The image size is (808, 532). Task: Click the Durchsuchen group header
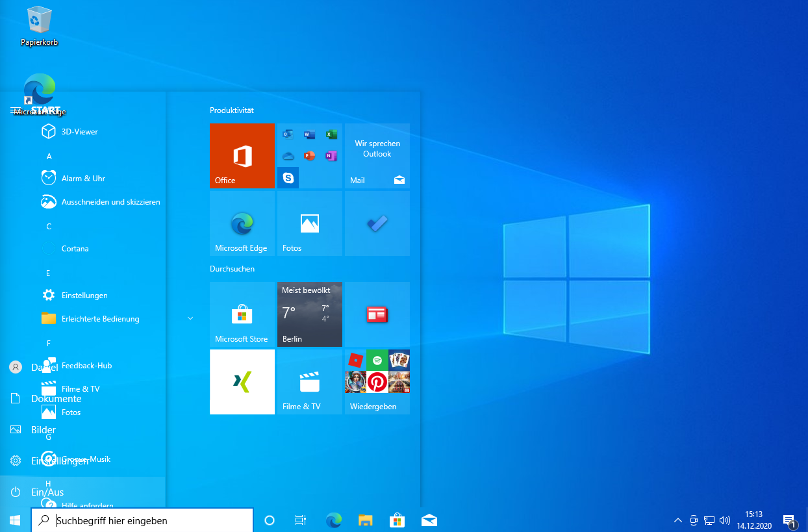click(233, 269)
